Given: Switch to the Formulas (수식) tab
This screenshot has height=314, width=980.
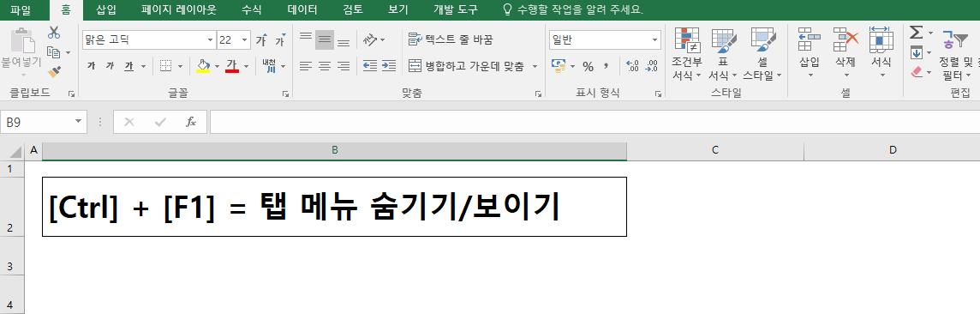Looking at the screenshot, I should (252, 9).
